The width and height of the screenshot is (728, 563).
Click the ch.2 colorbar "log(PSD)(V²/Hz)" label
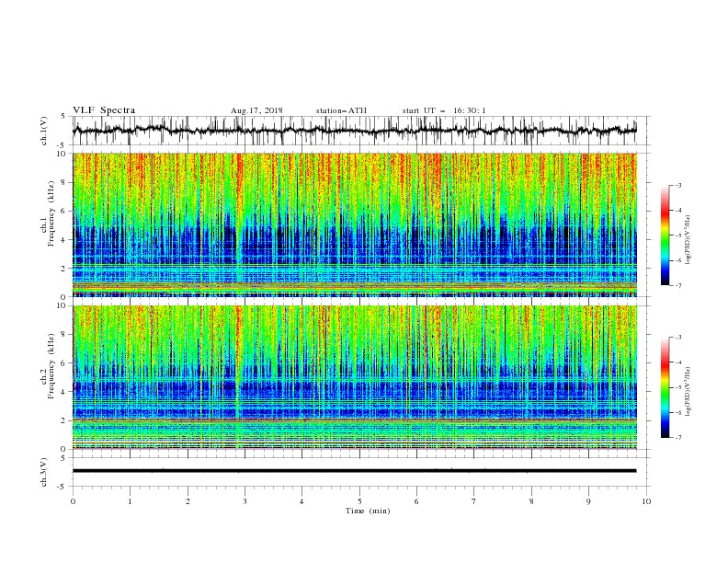pos(688,392)
